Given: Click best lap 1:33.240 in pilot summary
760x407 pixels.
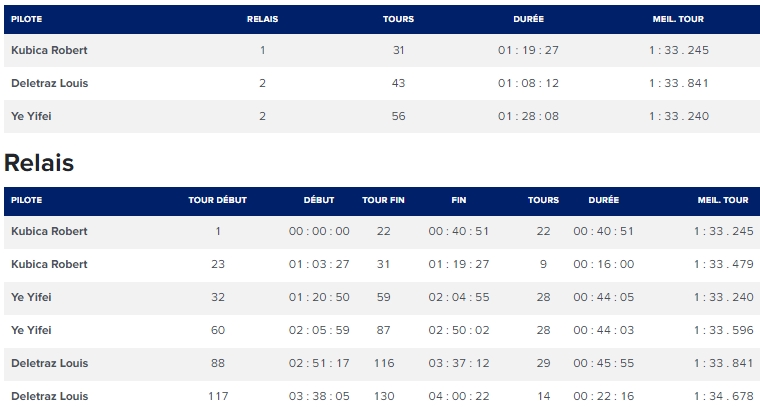Looking at the screenshot, I should 679,116.
